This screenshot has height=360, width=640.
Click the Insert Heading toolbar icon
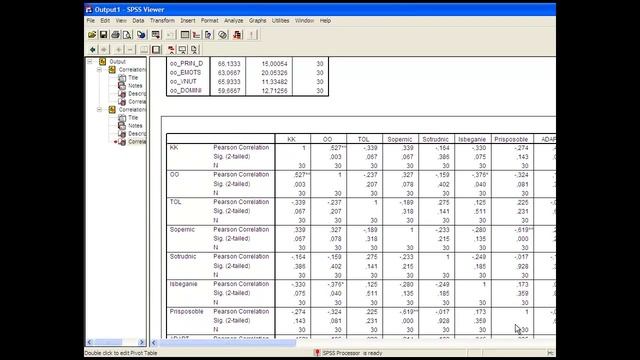pos(171,50)
